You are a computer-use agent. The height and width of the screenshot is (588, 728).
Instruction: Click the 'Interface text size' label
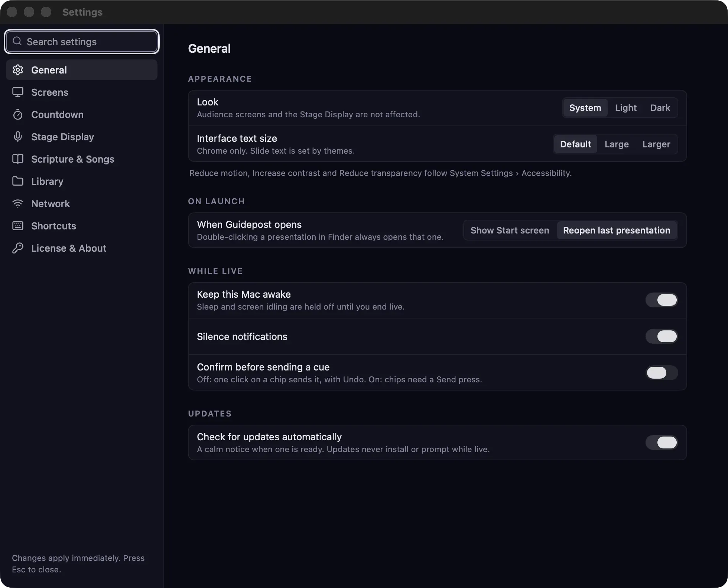tap(237, 138)
